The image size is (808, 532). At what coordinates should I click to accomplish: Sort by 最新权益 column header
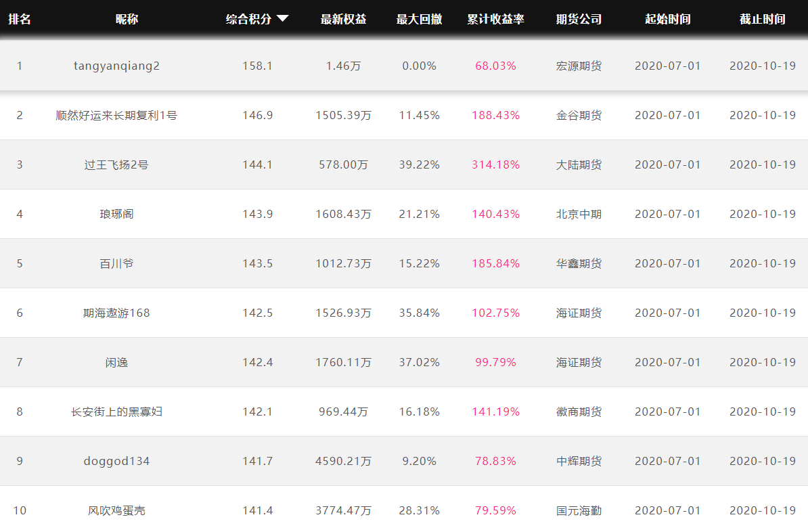tap(343, 19)
